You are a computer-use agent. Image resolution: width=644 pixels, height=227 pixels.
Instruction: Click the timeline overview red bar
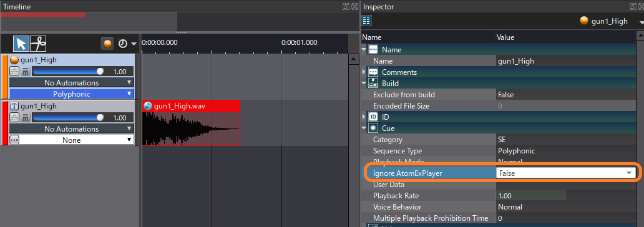(42, 15)
